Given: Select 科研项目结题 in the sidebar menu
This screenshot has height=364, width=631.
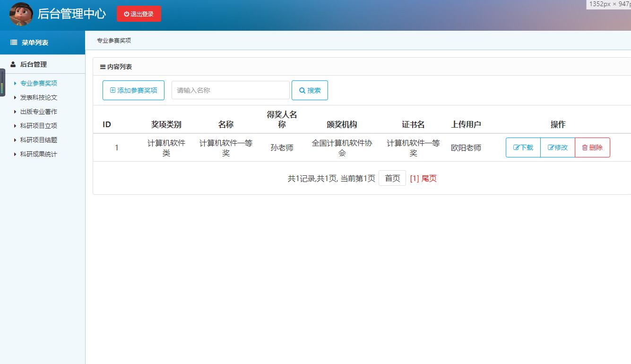Looking at the screenshot, I should tap(38, 140).
